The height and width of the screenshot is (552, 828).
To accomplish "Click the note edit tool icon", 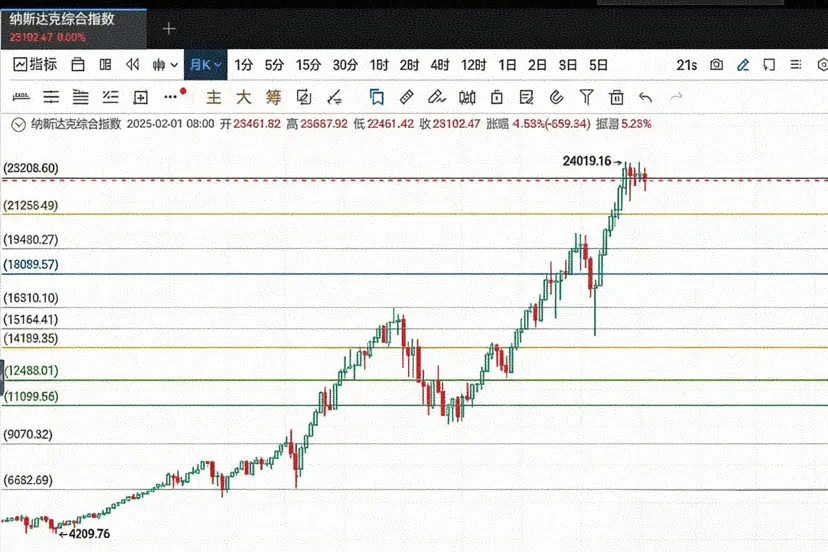I will pyautogui.click(x=526, y=97).
